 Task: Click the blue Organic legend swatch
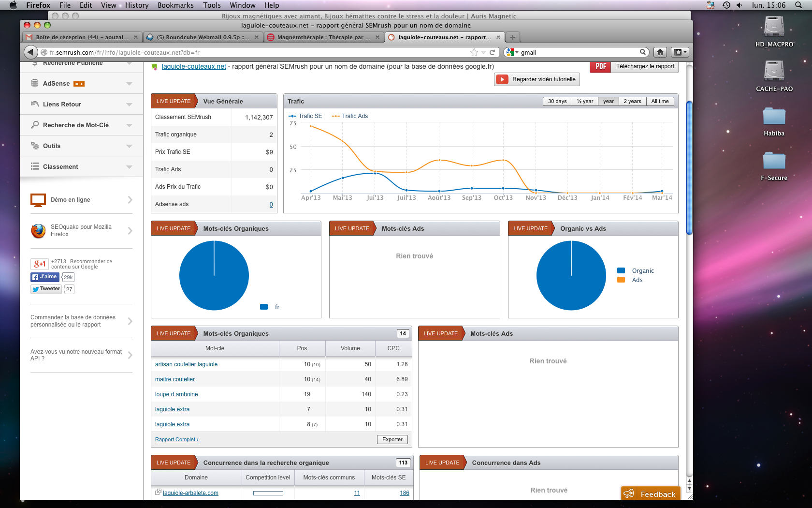coord(621,271)
